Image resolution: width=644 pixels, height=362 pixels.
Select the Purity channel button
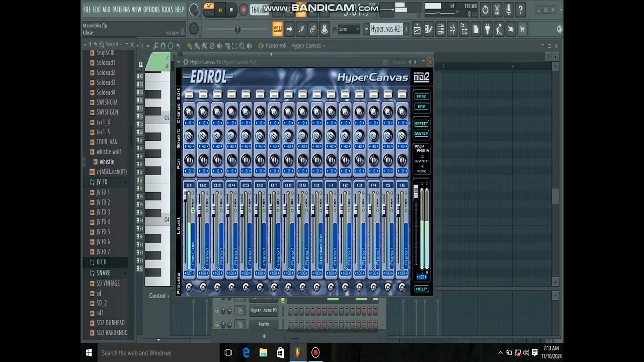pyautogui.click(x=264, y=325)
